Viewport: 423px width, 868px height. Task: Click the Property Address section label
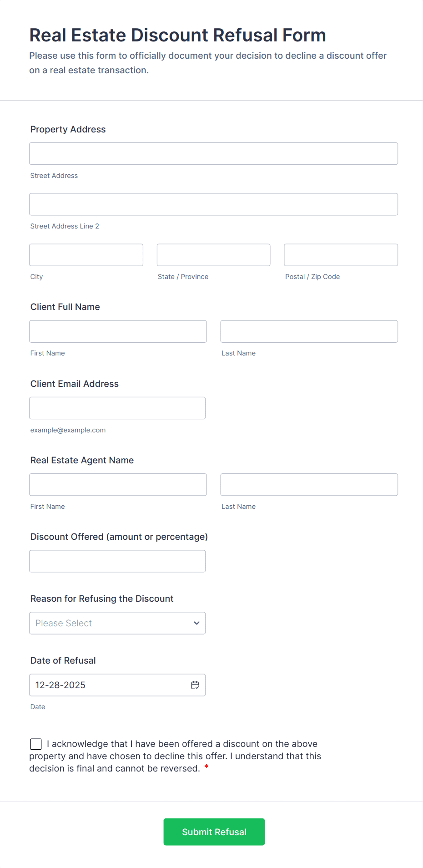tap(68, 129)
